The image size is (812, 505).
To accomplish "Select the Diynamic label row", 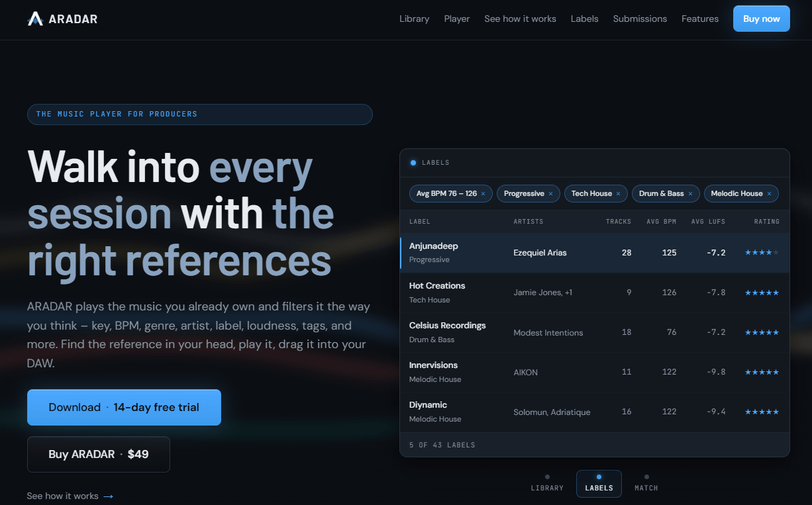I will (595, 412).
